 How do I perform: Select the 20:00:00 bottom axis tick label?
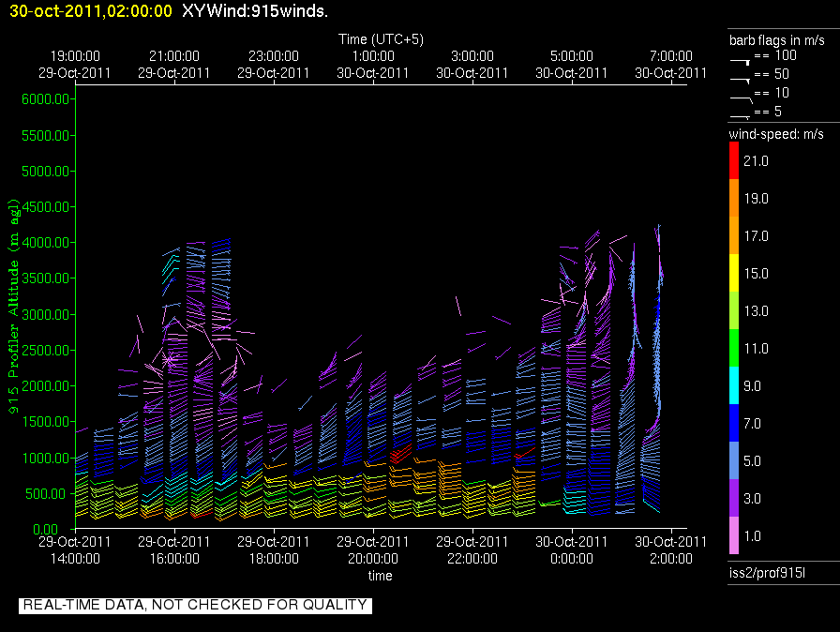[x=372, y=558]
